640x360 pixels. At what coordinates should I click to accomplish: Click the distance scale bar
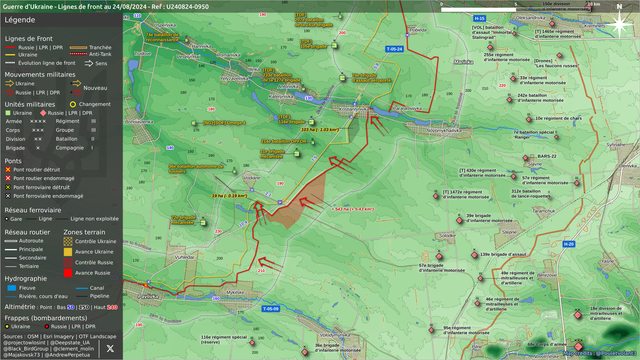click(516, 9)
